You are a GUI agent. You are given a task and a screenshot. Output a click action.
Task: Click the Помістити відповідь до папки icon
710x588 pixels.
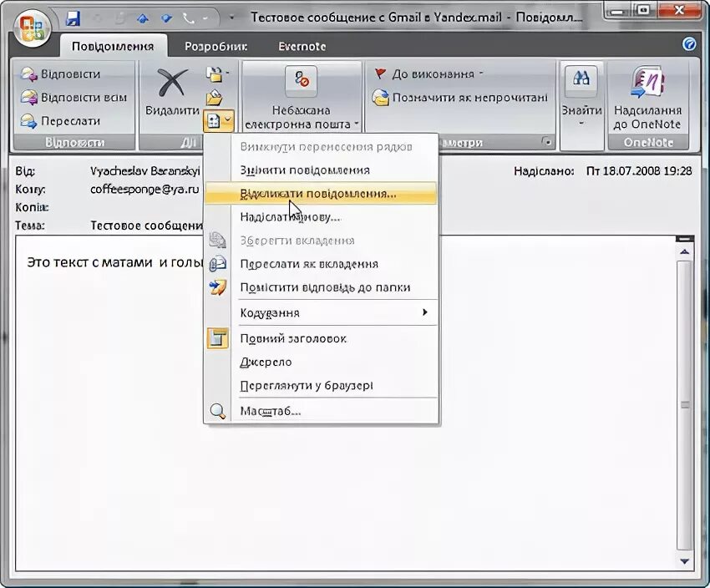pos(218,287)
